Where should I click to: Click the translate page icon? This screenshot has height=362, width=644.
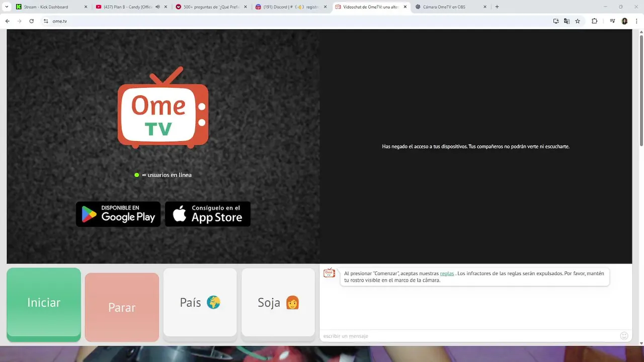(x=567, y=21)
